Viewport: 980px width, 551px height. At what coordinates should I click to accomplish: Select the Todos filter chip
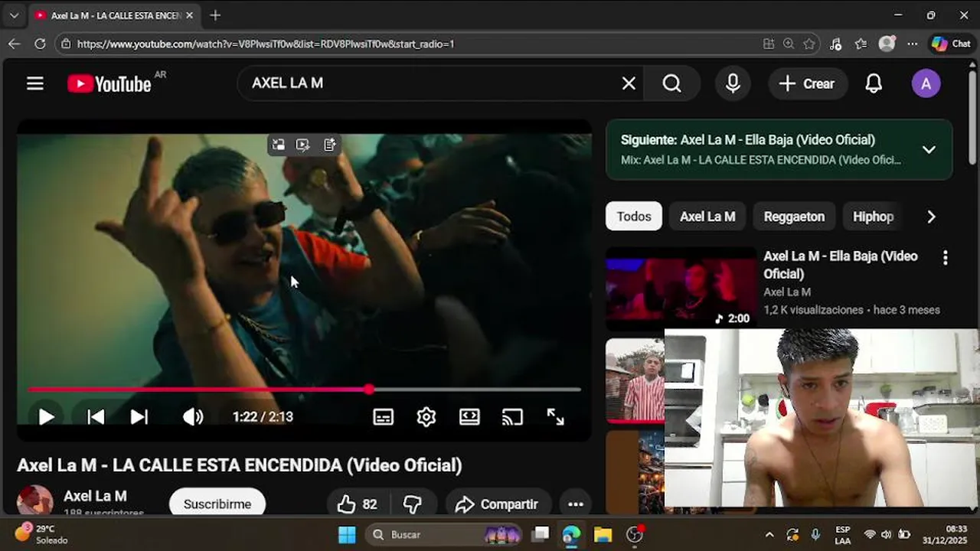click(x=634, y=217)
